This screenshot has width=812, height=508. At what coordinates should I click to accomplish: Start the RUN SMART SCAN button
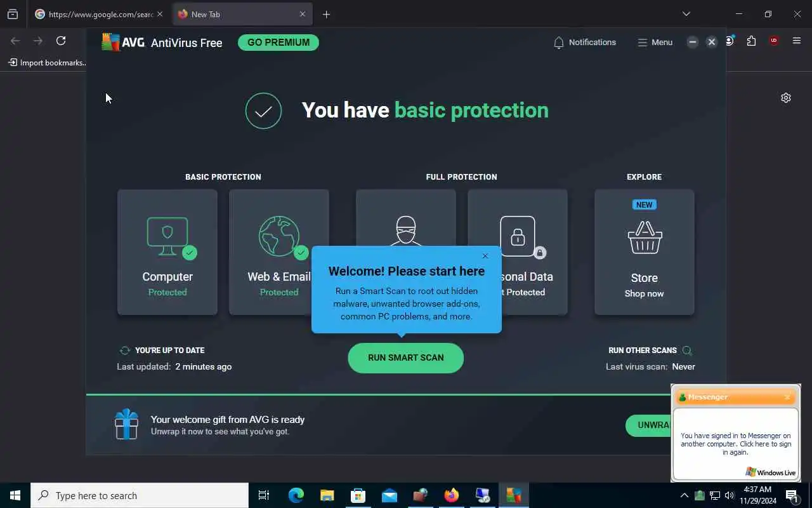click(x=406, y=358)
